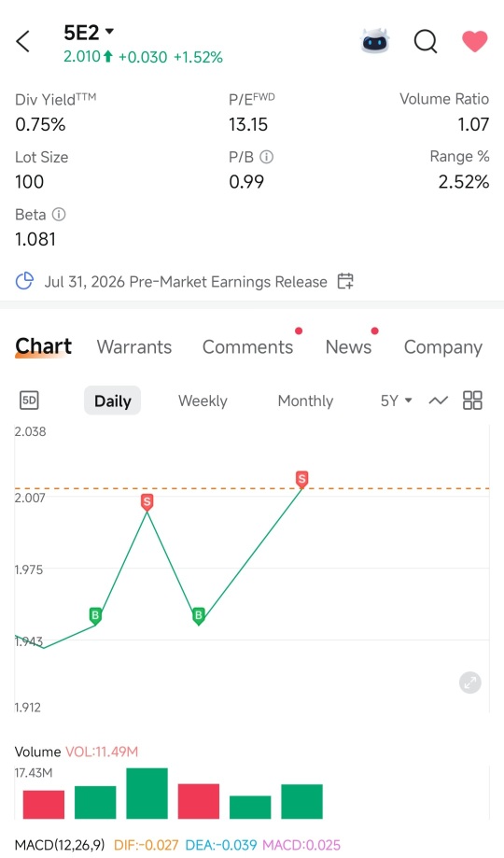504x858 pixels.
Task: Open the Warrants tab
Action: [x=134, y=347]
